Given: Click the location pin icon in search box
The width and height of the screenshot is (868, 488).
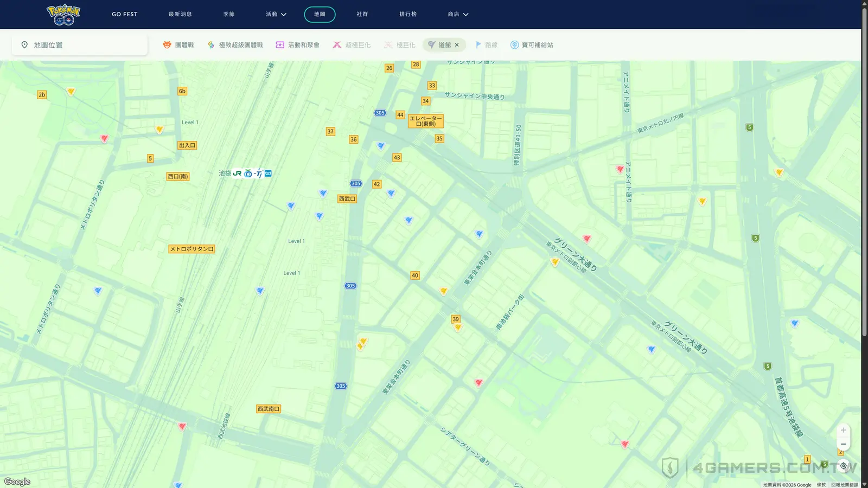Looking at the screenshot, I should 24,45.
